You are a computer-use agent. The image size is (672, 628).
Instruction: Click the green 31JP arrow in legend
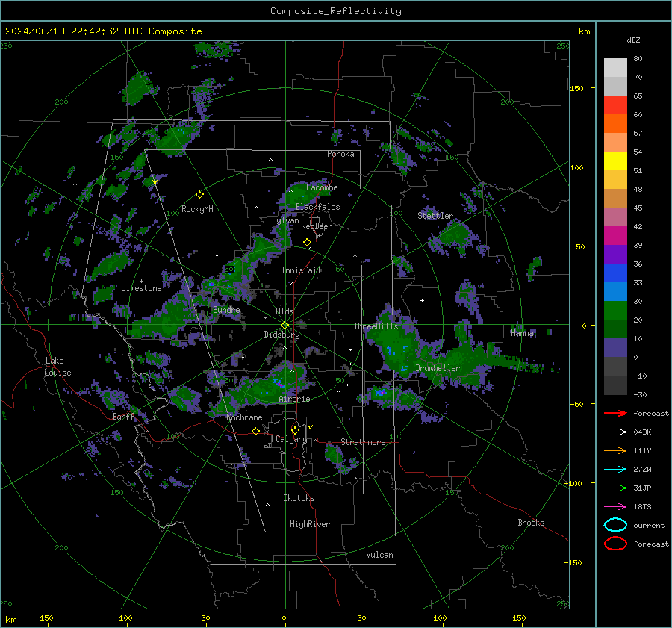pos(615,488)
